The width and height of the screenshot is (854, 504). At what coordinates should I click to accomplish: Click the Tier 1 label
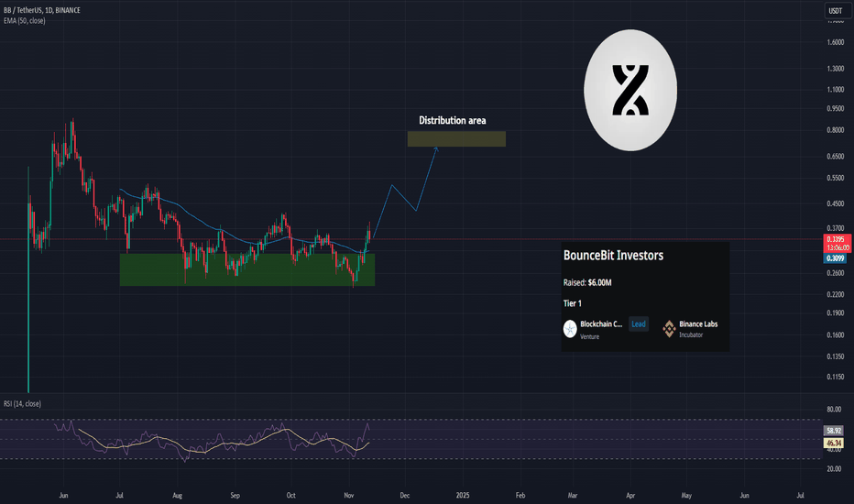pyautogui.click(x=573, y=303)
